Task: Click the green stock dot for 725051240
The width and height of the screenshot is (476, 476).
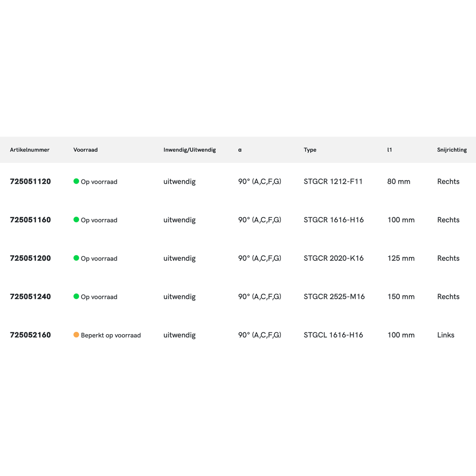Action: coord(76,297)
